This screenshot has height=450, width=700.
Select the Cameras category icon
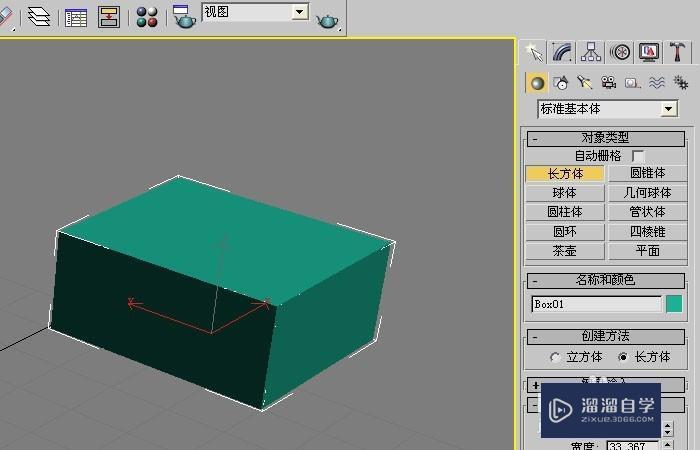[x=608, y=83]
